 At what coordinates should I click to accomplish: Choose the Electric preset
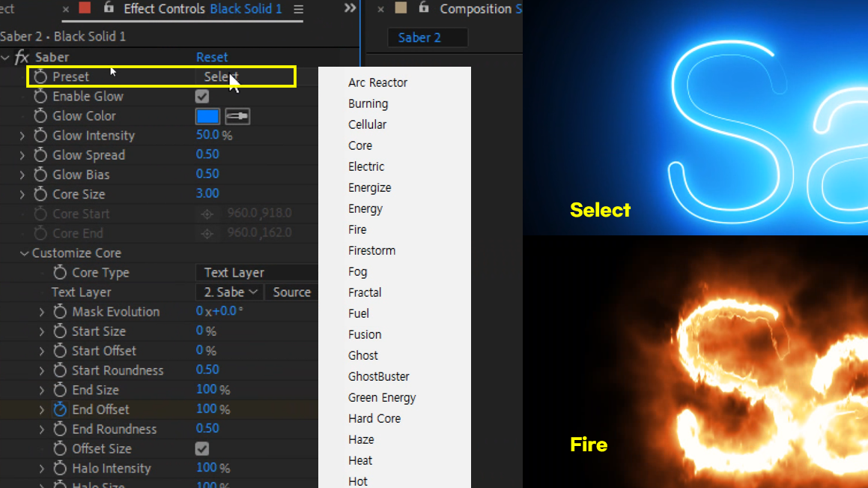[366, 166]
